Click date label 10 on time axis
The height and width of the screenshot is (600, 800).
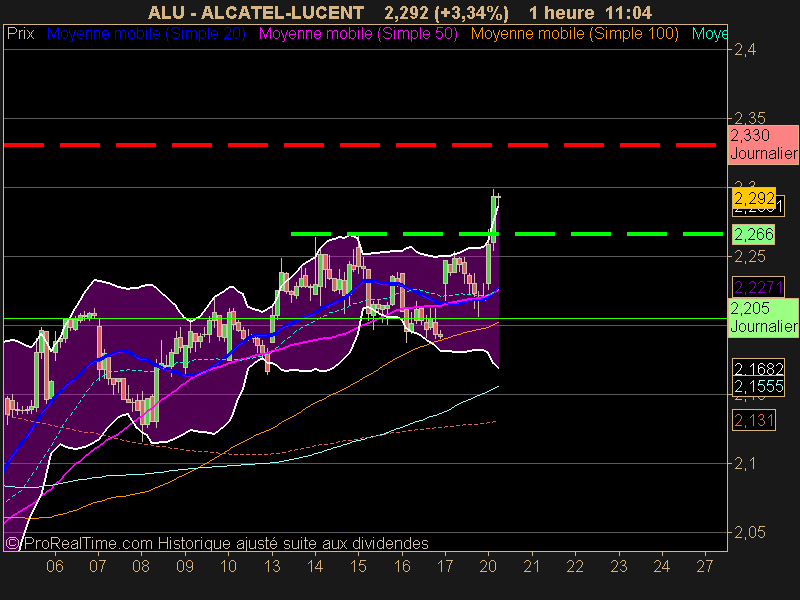[x=228, y=566]
